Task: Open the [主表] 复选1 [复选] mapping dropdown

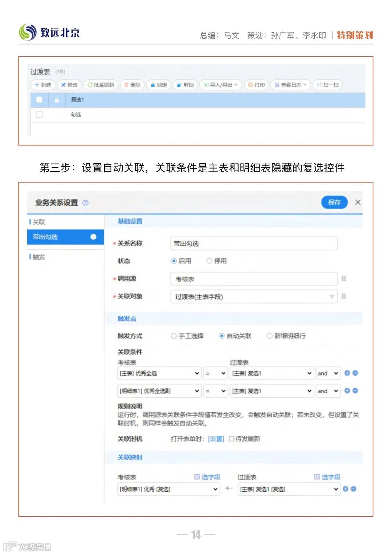Action: tap(289, 489)
